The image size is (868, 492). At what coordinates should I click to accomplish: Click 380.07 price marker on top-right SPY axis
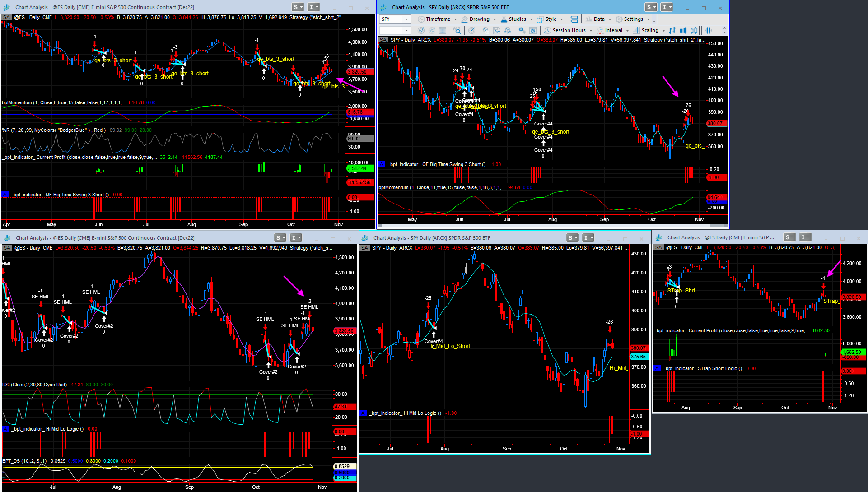pos(717,123)
